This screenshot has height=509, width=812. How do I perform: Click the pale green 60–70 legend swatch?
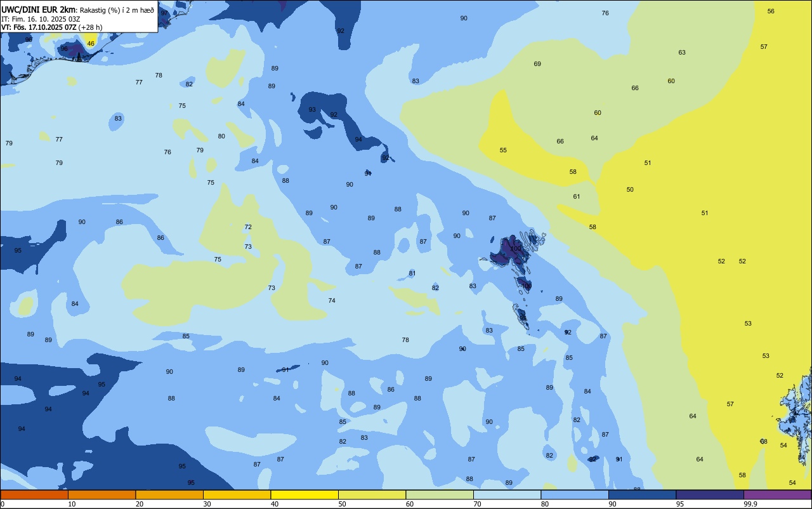pos(440,494)
